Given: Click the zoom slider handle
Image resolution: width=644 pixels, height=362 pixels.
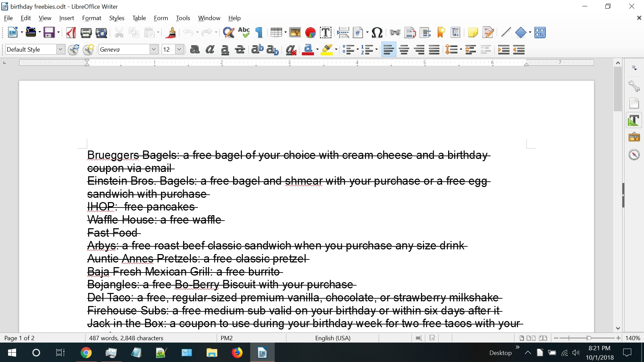Looking at the screenshot, I should pyautogui.click(x=589, y=338).
